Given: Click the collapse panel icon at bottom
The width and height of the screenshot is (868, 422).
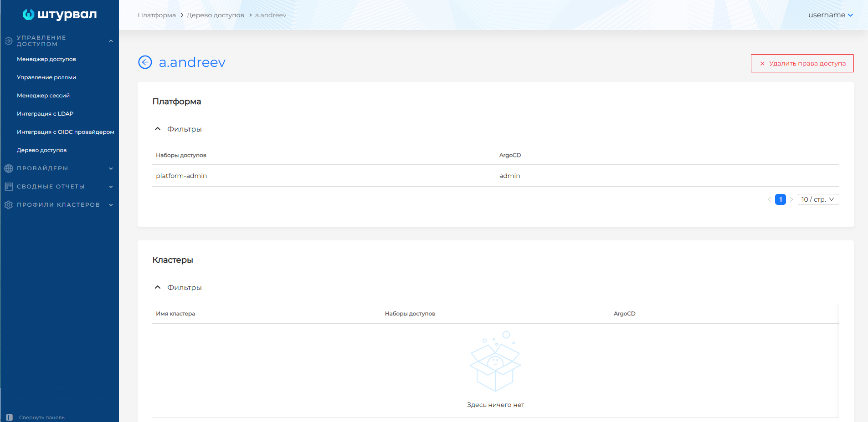Looking at the screenshot, I should click(9, 417).
